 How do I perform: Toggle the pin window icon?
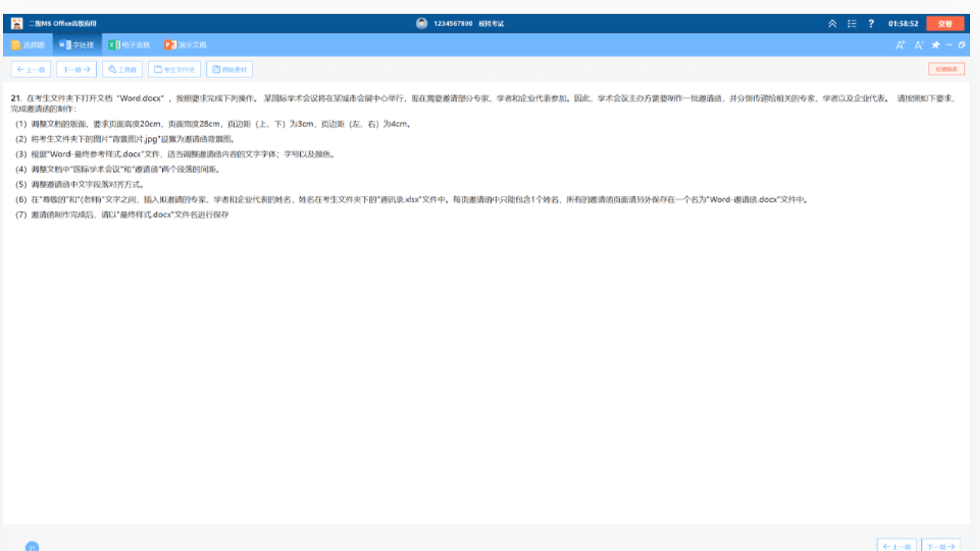pos(936,45)
